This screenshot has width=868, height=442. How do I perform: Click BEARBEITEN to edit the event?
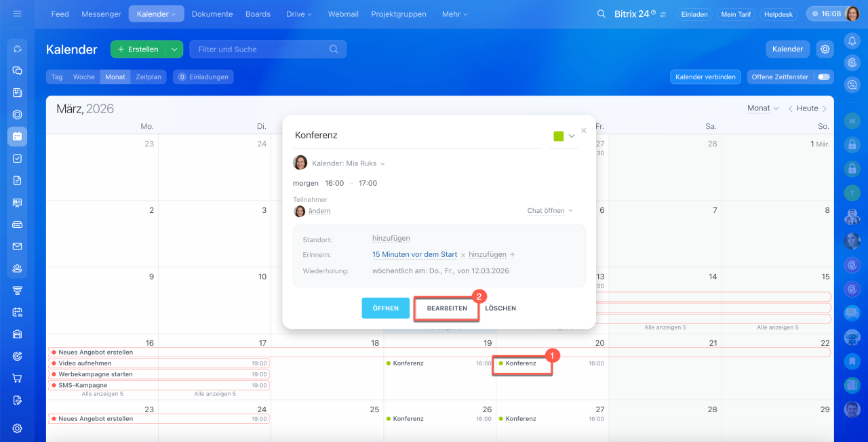click(x=447, y=308)
